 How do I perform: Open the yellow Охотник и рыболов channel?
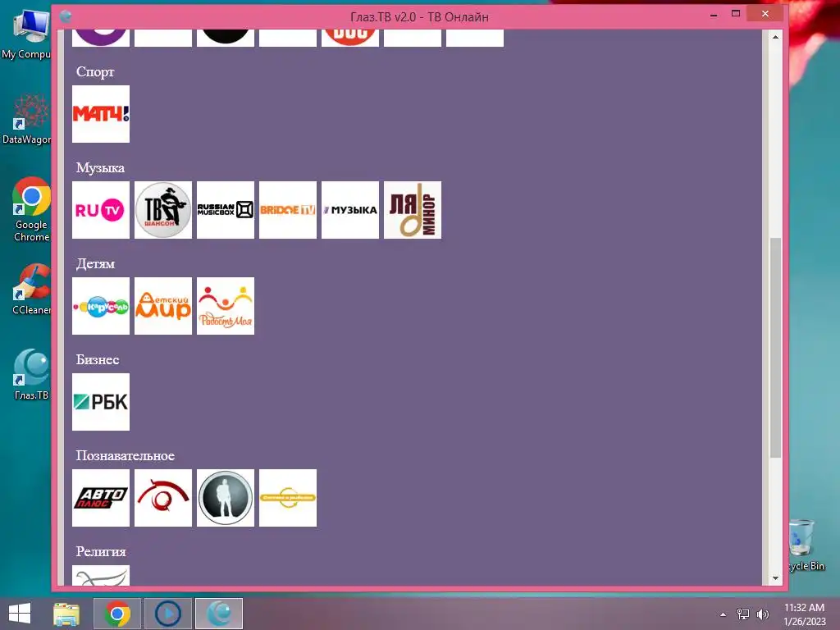(x=288, y=498)
